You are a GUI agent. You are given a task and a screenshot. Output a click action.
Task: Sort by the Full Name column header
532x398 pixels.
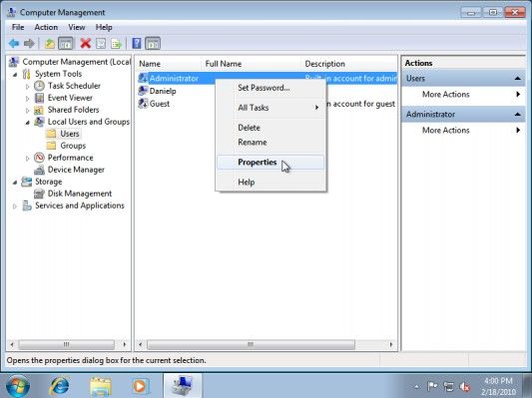(x=252, y=64)
